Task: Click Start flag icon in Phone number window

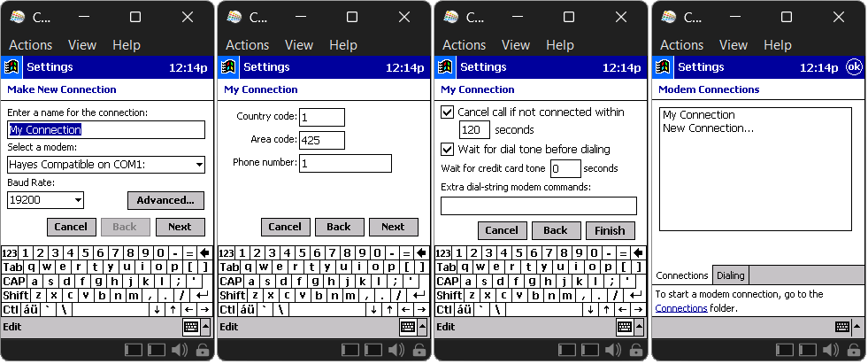Action: point(228,67)
